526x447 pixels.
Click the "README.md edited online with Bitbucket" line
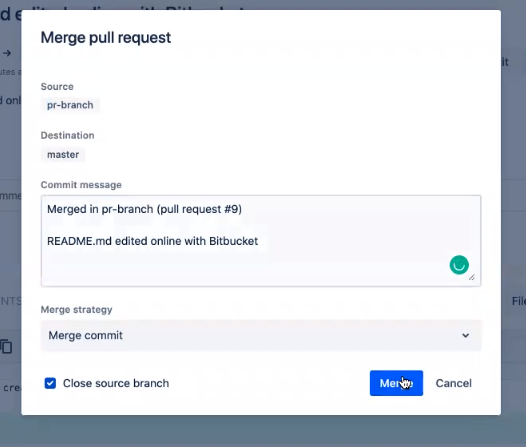pos(153,241)
